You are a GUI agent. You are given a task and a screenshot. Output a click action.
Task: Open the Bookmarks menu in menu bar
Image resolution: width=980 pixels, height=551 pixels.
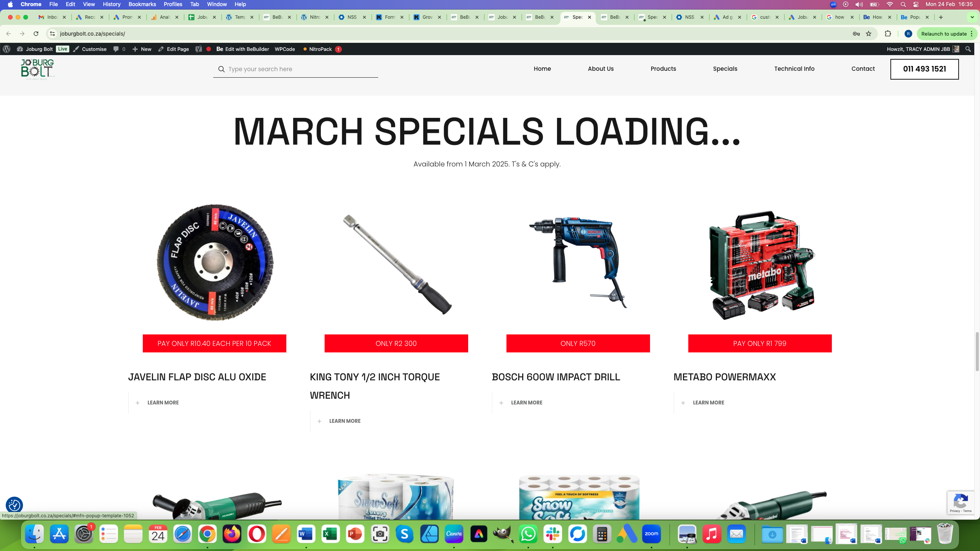tap(142, 4)
